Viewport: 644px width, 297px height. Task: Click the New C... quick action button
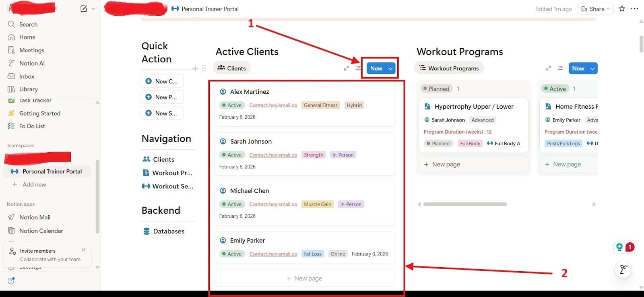coord(162,81)
